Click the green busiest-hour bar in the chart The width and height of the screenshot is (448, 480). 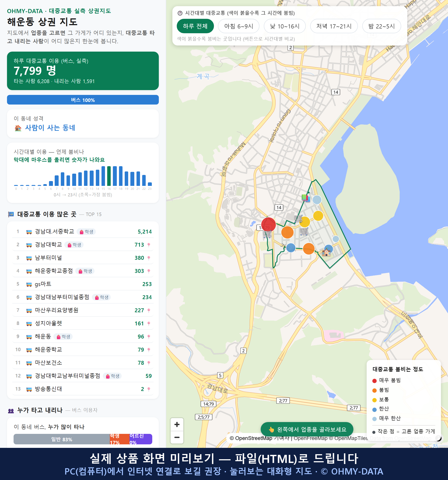pyautogui.click(x=109, y=176)
